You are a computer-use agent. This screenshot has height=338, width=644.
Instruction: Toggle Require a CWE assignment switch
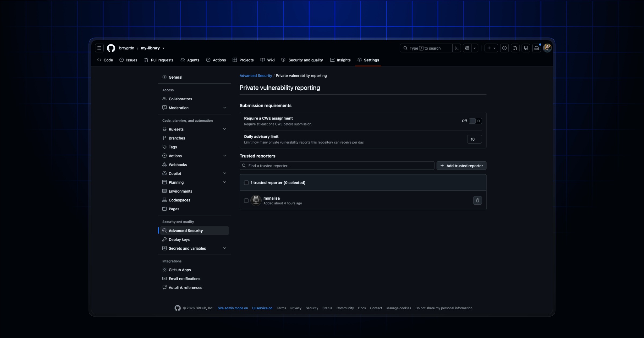pyautogui.click(x=475, y=121)
